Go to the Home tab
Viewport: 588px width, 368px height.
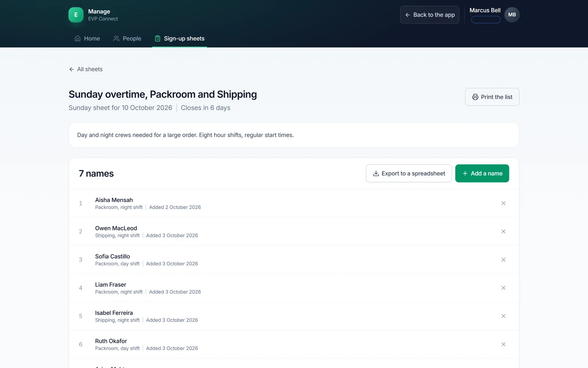[x=87, y=38]
